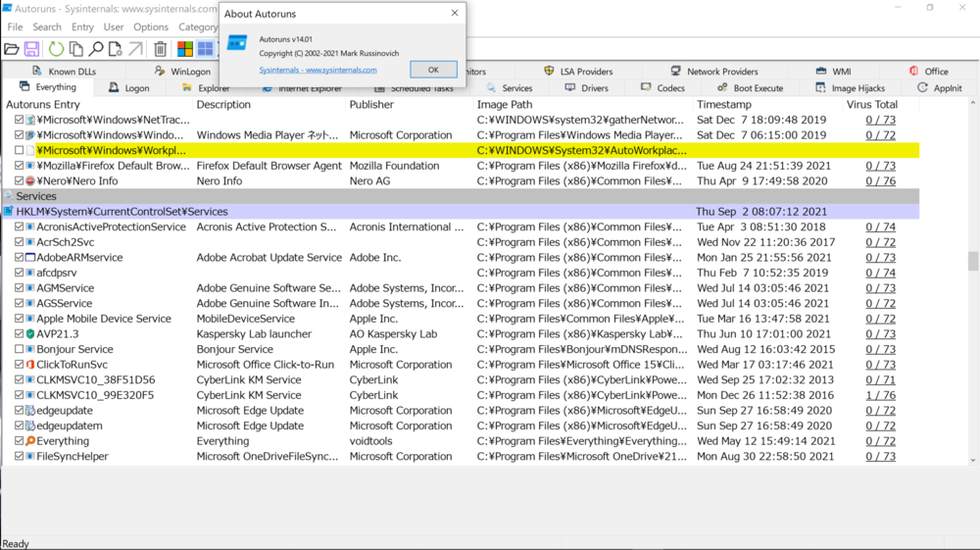Open the WMI tab
Viewport: 980px width, 550px height.
pos(833,72)
